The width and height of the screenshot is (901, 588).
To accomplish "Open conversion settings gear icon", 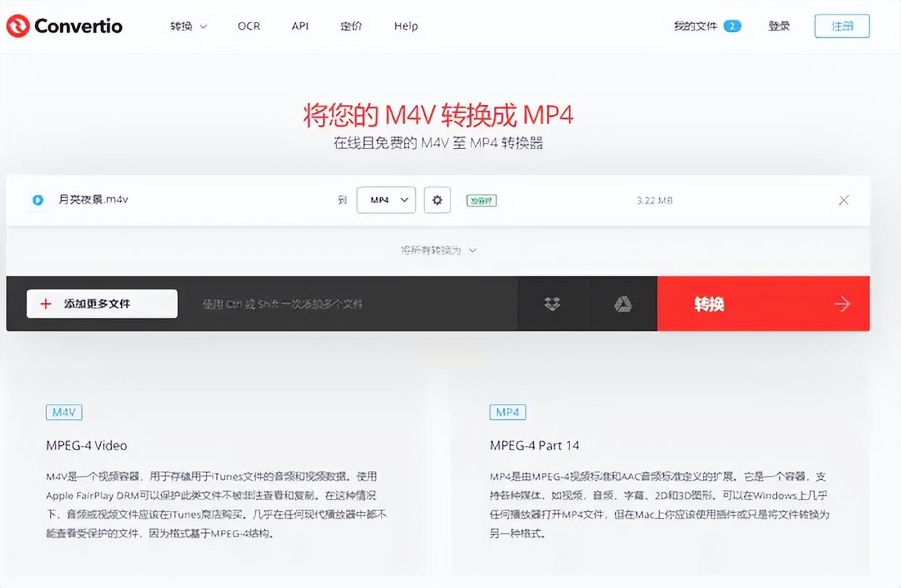I will point(437,200).
